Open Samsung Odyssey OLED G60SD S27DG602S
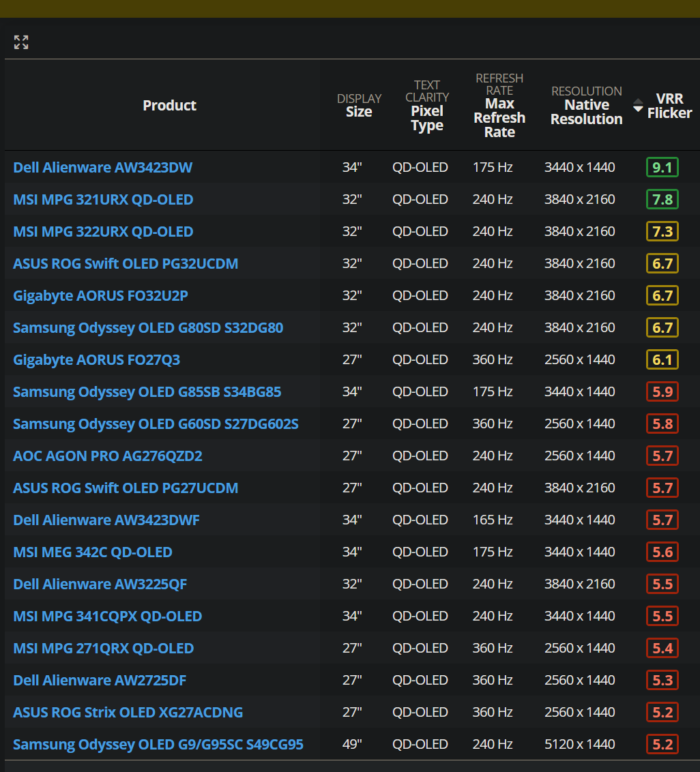The width and height of the screenshot is (700, 772). point(156,424)
